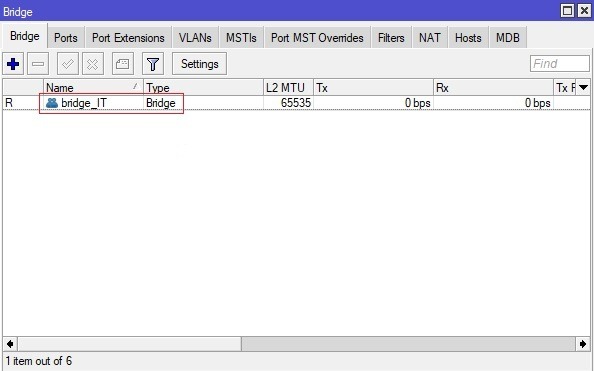This screenshot has height=371, width=594.
Task: Select the Filters tab
Action: point(391,38)
